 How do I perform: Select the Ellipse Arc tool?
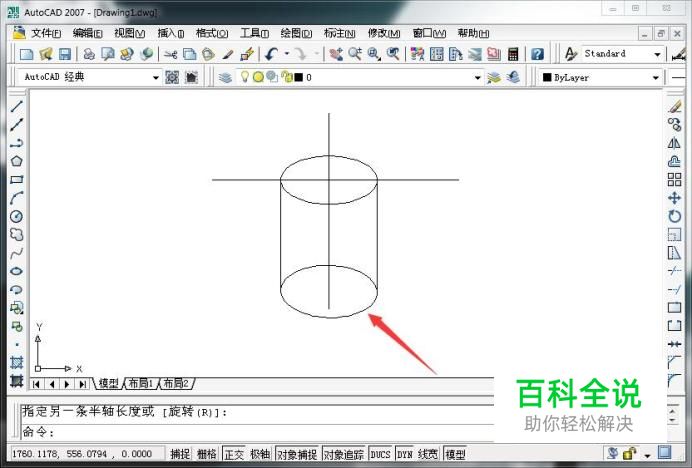(x=16, y=290)
